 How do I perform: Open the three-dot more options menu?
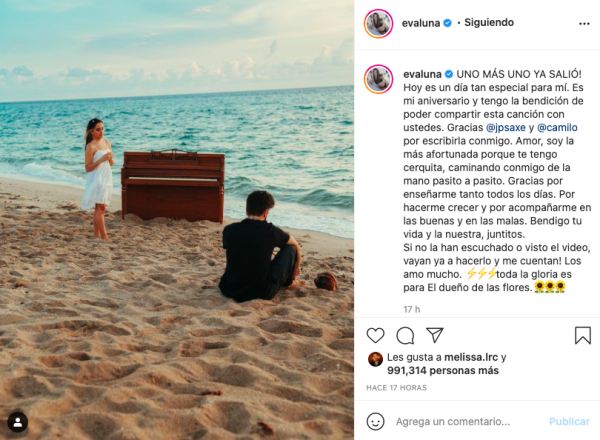coord(584,24)
